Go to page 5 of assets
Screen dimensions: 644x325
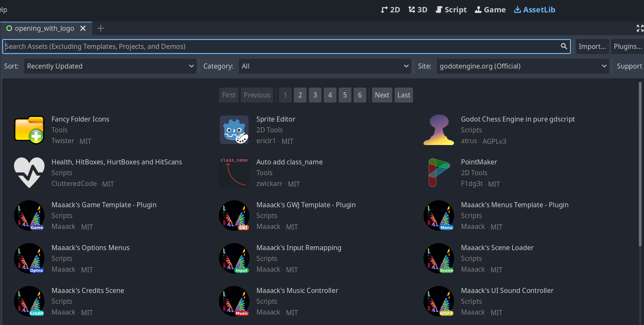(x=345, y=95)
